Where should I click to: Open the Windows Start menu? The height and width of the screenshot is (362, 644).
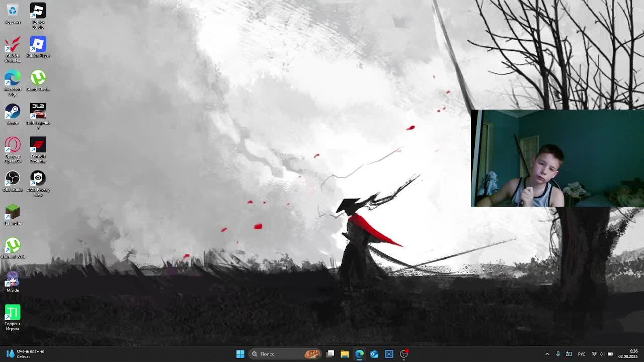(240, 354)
